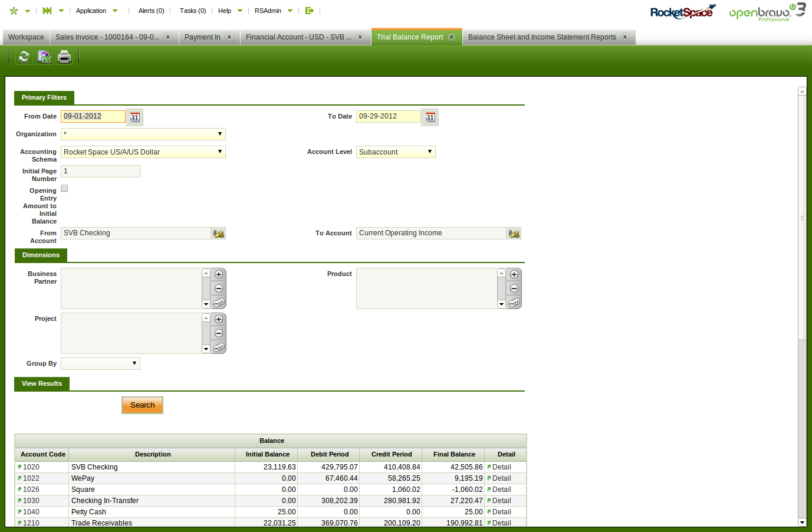812x532 pixels.
Task: Open Detail link for SVB Checking row
Action: click(501, 467)
